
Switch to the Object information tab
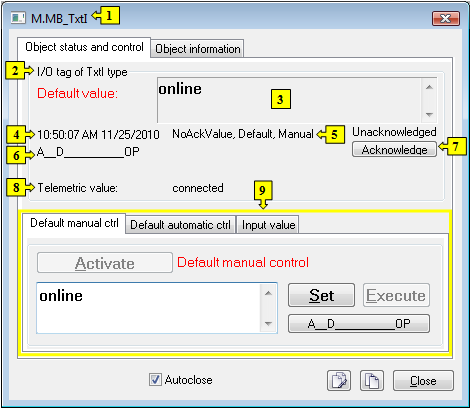197,49
